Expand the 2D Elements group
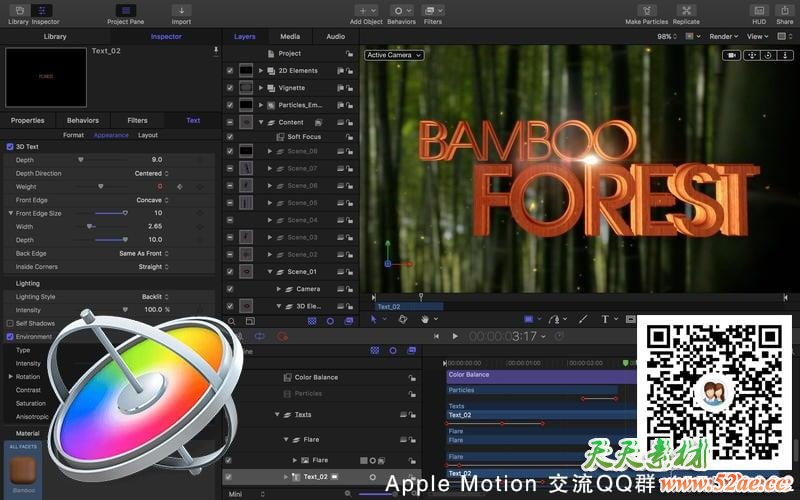Screen dimensions: 800x500 pos(261,71)
